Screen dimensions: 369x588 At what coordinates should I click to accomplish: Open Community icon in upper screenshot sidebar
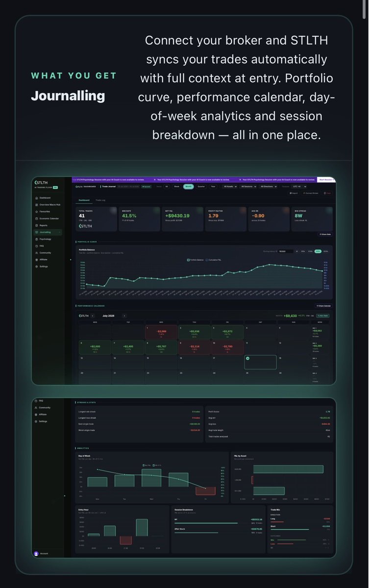tap(37, 253)
